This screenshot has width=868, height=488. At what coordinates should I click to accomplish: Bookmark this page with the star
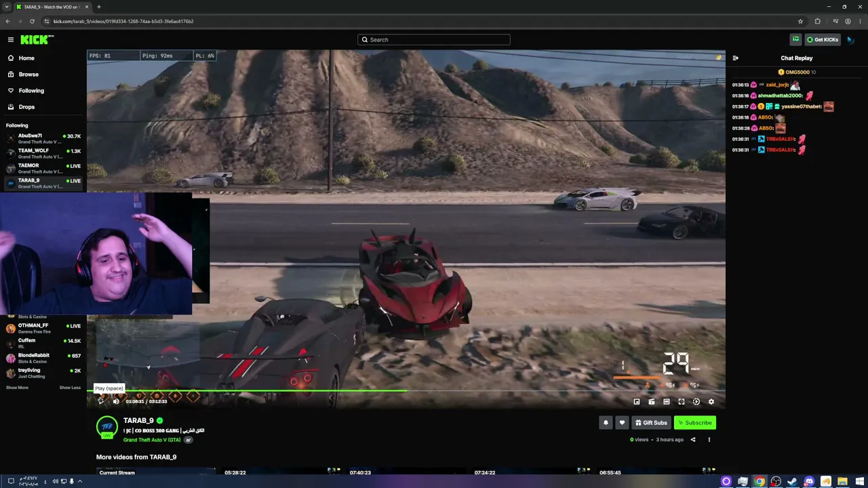tap(800, 21)
